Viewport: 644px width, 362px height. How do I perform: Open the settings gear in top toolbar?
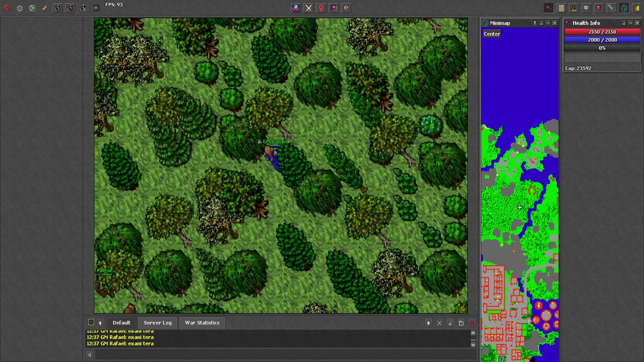[20, 8]
